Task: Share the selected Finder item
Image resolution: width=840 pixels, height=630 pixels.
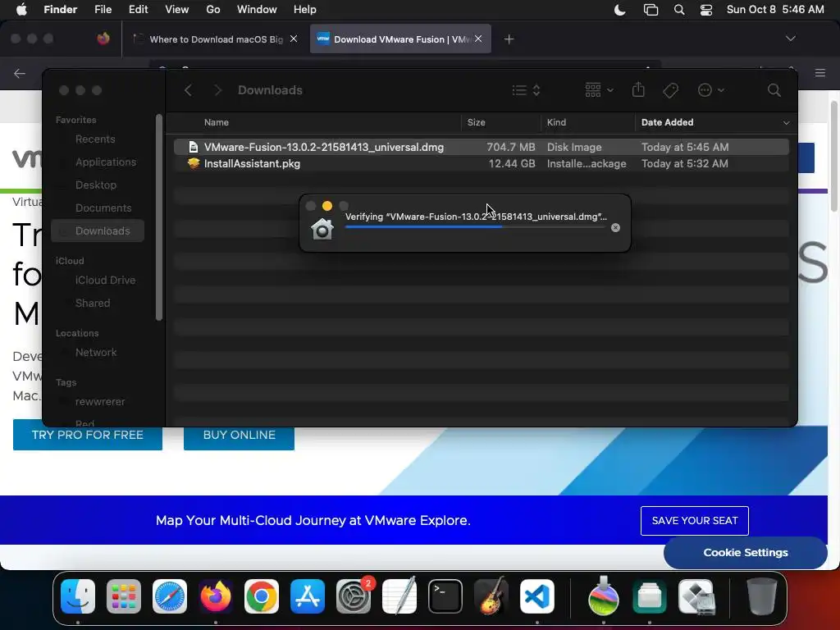Action: [x=638, y=89]
